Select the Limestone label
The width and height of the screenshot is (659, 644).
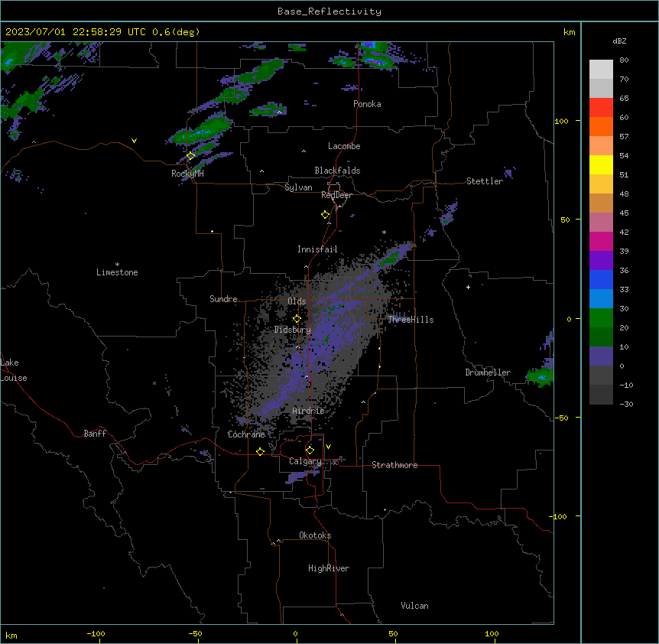[x=117, y=272]
